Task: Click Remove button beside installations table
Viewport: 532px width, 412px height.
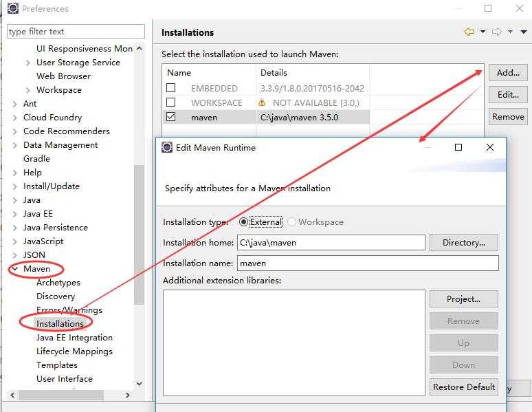Action: coord(508,116)
